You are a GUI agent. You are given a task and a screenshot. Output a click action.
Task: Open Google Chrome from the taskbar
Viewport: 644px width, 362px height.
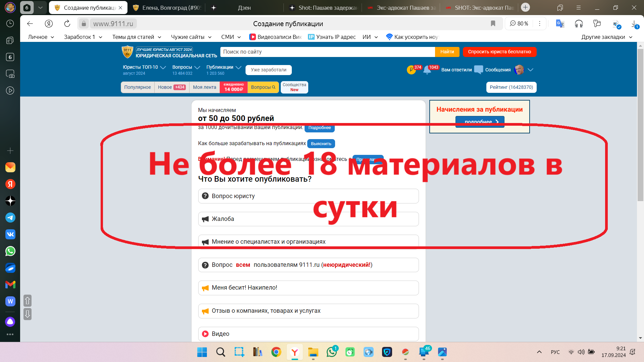[276, 352]
